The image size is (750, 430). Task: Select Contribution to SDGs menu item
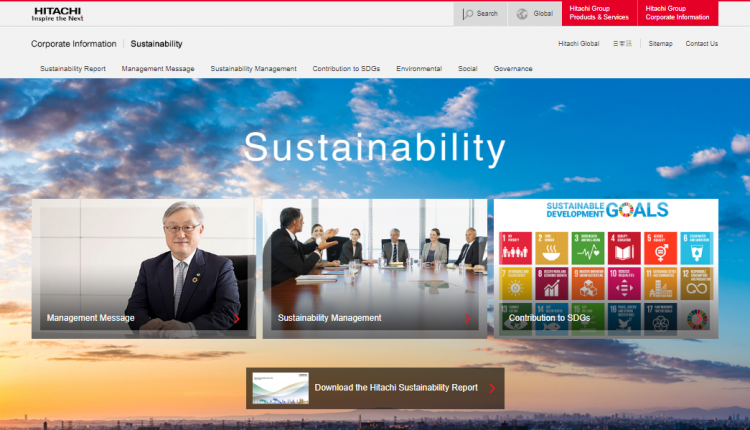tap(346, 69)
